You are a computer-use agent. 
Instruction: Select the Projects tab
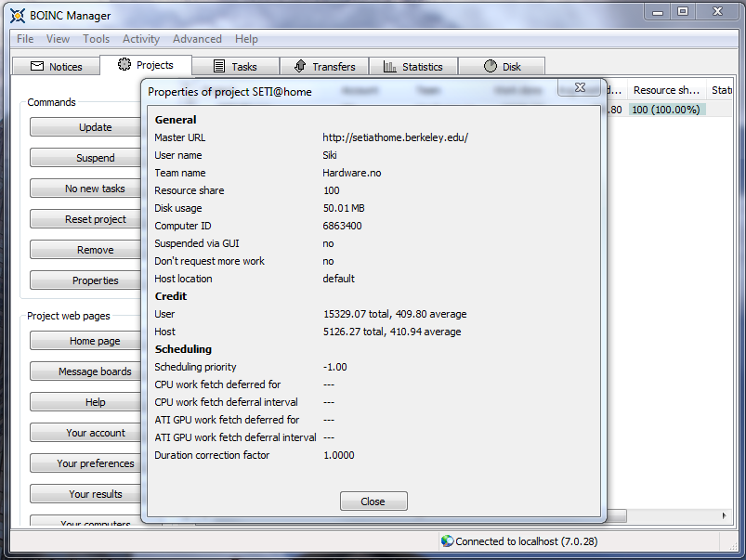[x=146, y=65]
